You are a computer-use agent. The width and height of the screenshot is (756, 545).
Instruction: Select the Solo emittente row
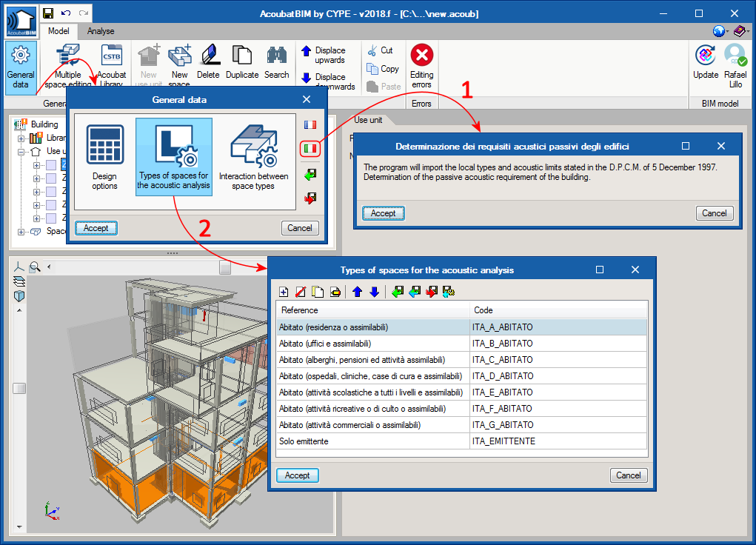(461, 441)
